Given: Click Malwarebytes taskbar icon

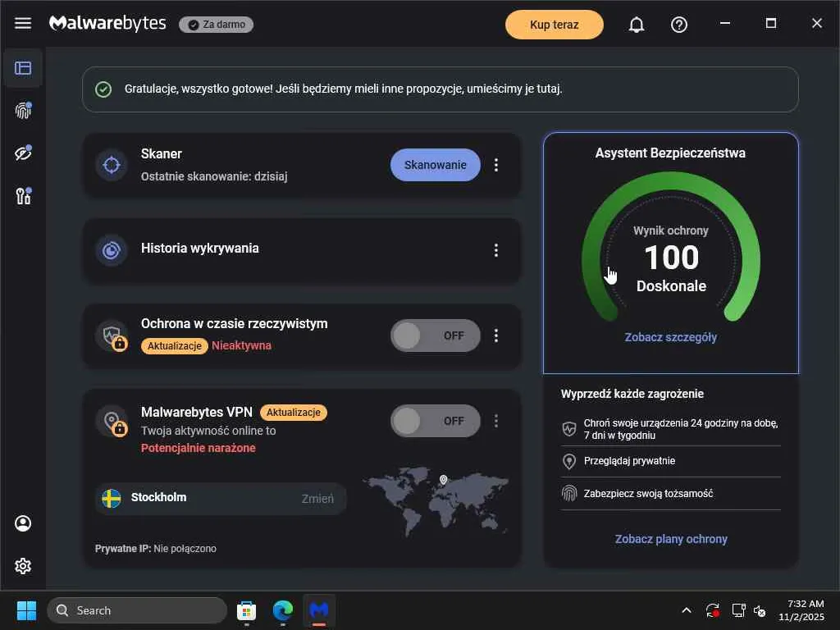Looking at the screenshot, I should click(x=319, y=610).
